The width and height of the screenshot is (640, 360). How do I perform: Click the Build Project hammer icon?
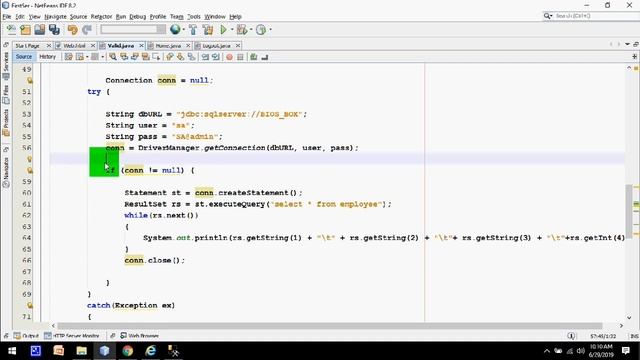[193, 29]
